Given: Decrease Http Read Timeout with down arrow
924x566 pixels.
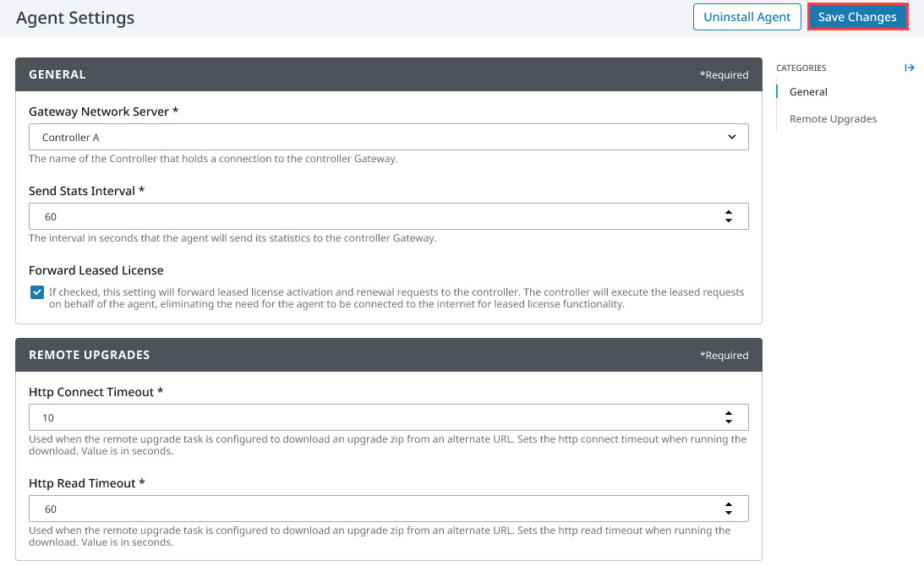Looking at the screenshot, I should pos(729,513).
